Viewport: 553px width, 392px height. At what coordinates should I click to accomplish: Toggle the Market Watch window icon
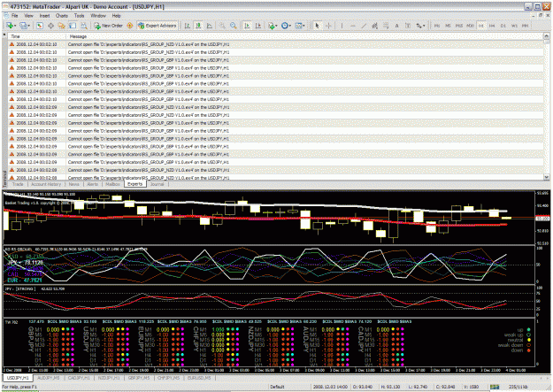[40, 26]
